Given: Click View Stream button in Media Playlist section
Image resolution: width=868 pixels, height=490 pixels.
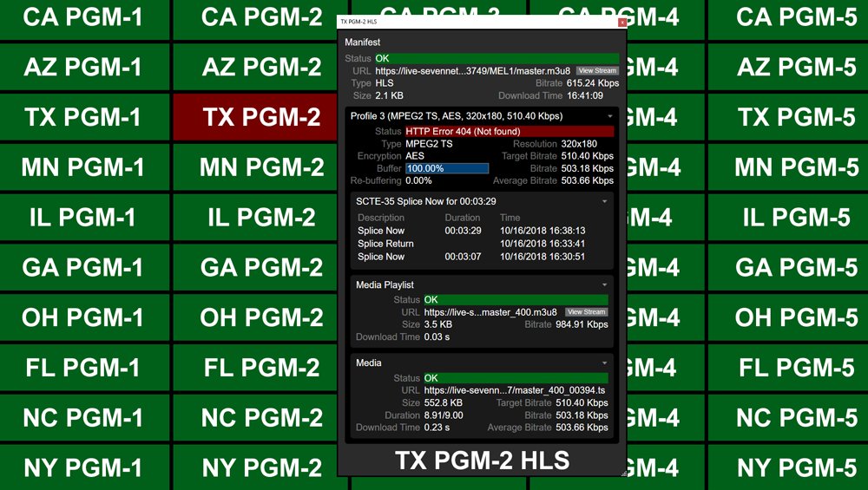Looking at the screenshot, I should pos(586,312).
